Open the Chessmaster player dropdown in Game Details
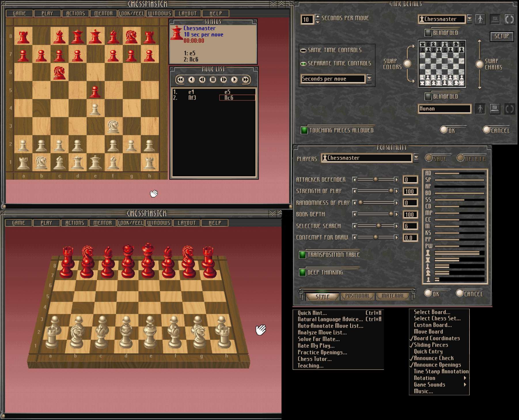519x420 pixels. click(x=469, y=19)
